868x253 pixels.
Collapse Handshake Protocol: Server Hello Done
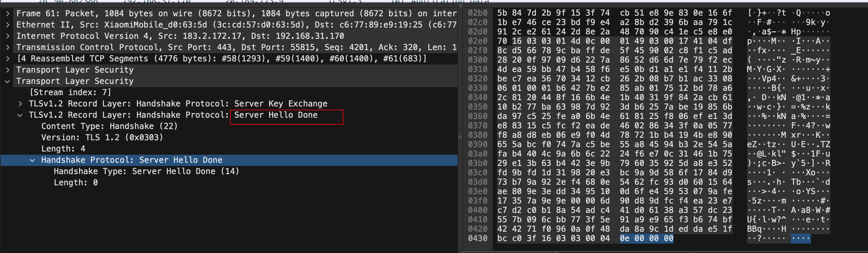(x=33, y=160)
